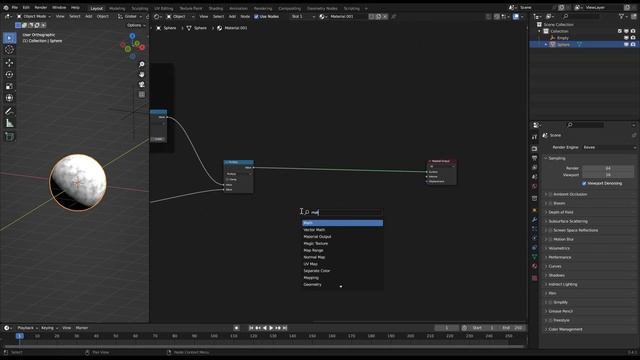Switch to the Shading workspace tab
The width and height of the screenshot is (640, 360).
pos(216,8)
